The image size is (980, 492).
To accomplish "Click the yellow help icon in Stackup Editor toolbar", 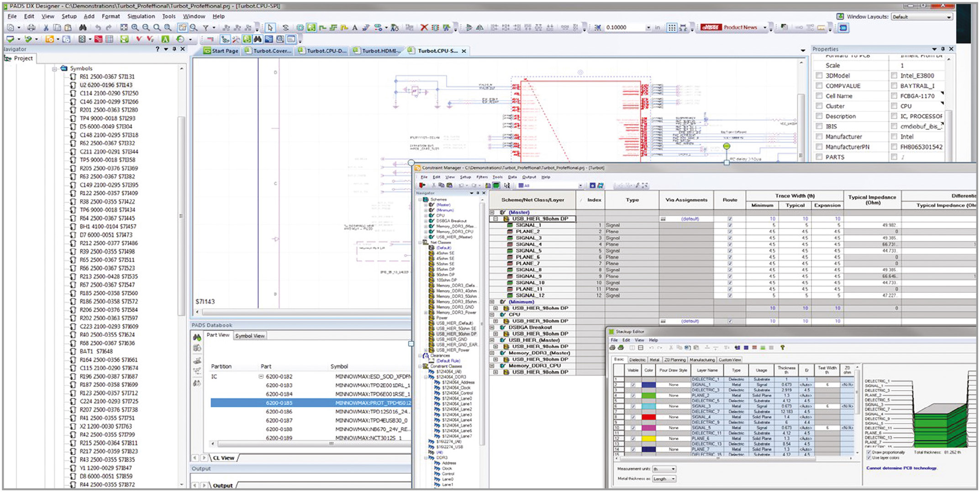I will click(x=782, y=348).
